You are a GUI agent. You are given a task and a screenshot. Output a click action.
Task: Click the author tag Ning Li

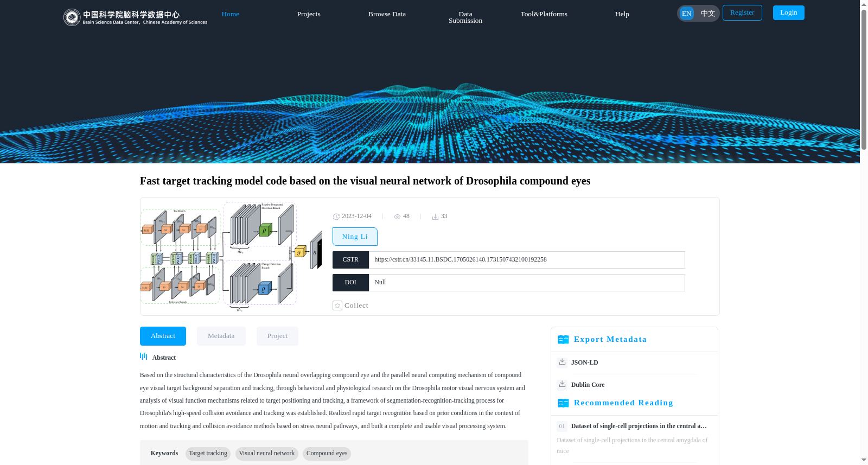[355, 237]
